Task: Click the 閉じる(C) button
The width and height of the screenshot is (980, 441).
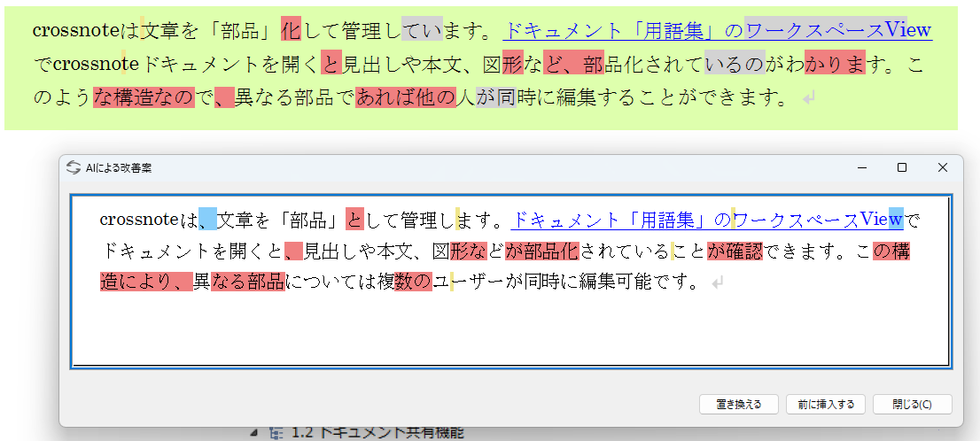Action: [913, 404]
